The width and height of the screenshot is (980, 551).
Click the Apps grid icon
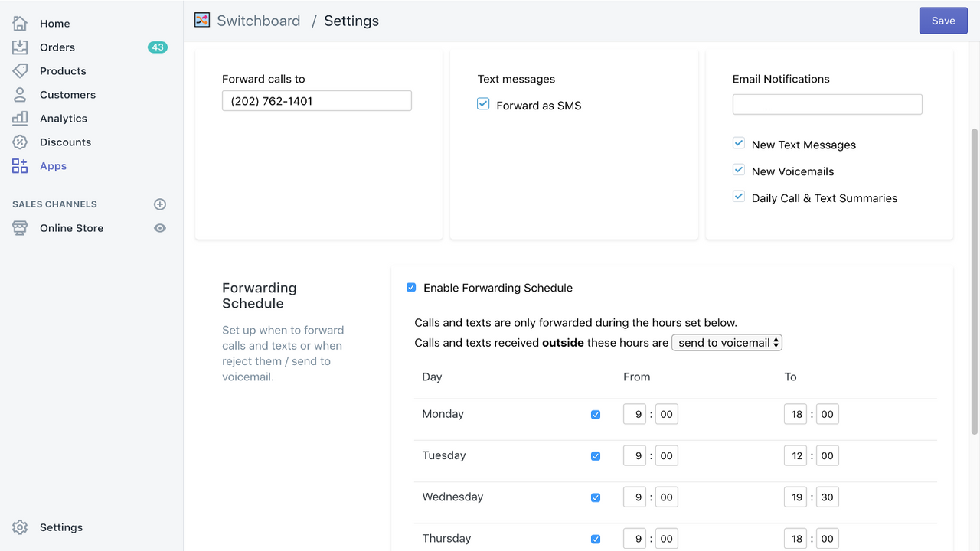tap(20, 166)
